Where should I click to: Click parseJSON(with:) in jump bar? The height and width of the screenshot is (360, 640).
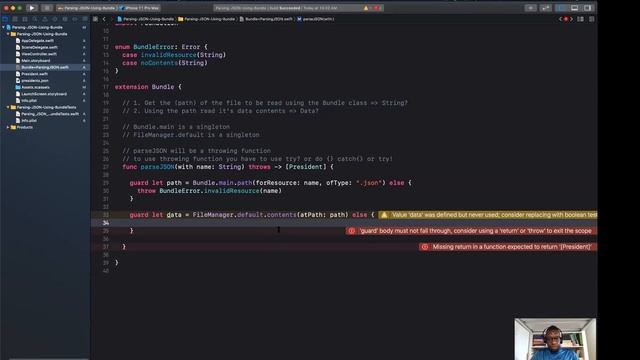point(316,19)
